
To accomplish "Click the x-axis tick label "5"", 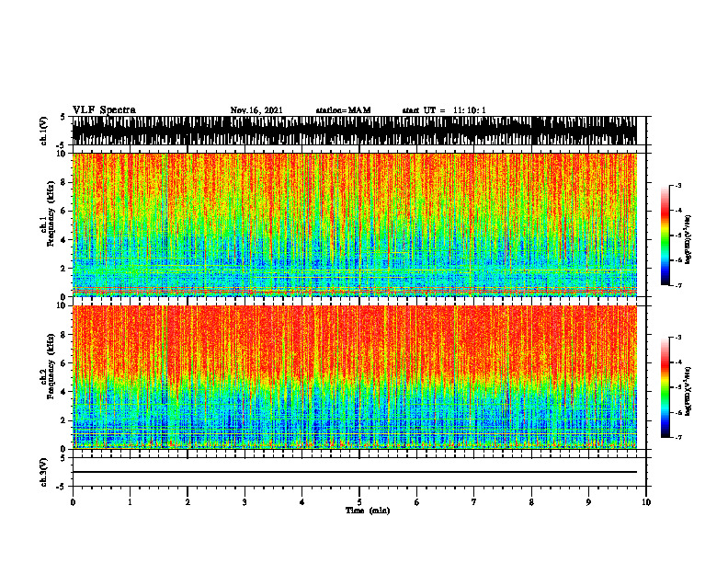I will point(359,502).
